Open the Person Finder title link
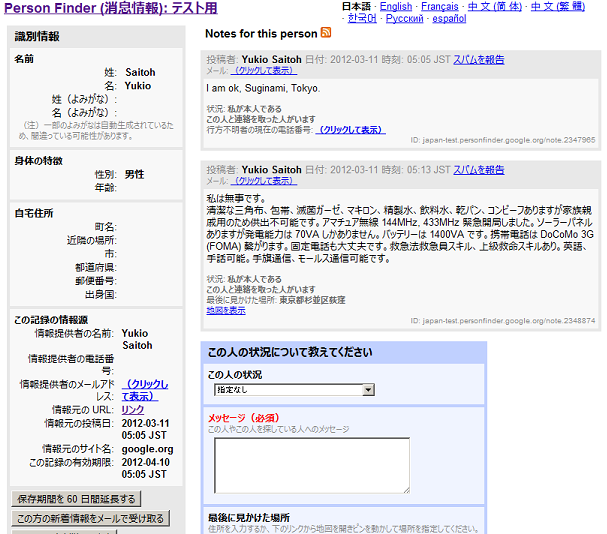 (110, 8)
